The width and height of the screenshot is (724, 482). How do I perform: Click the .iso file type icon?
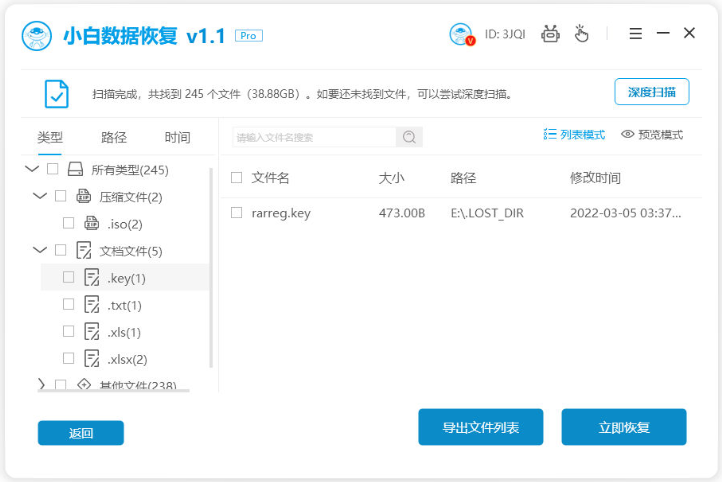point(92,224)
